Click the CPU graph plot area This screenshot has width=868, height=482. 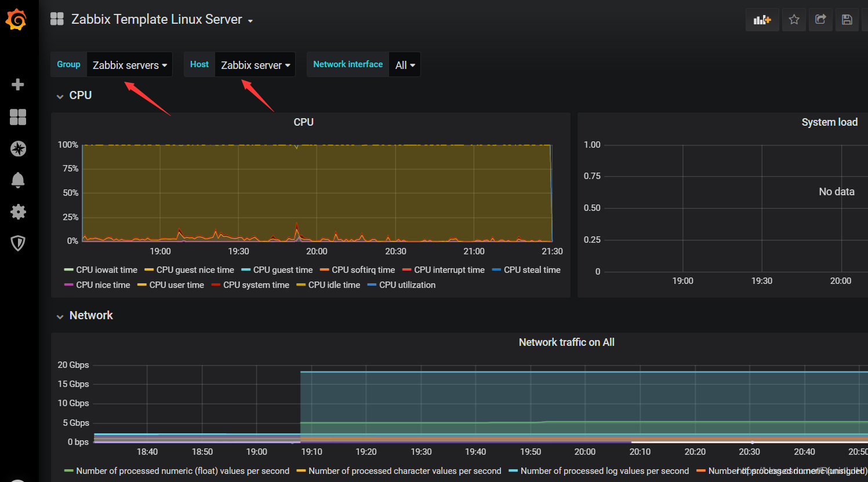pos(317,193)
